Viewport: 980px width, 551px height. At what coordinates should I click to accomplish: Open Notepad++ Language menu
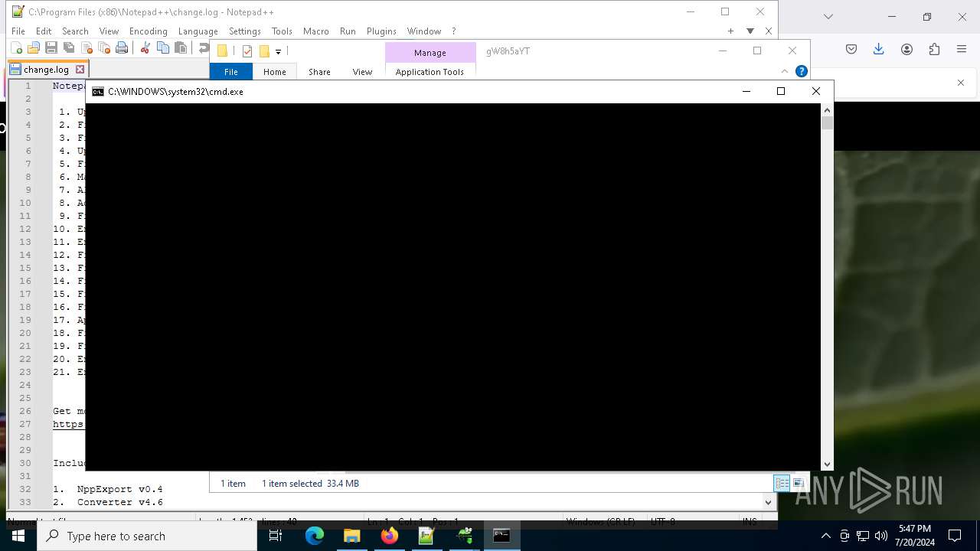(x=198, y=31)
